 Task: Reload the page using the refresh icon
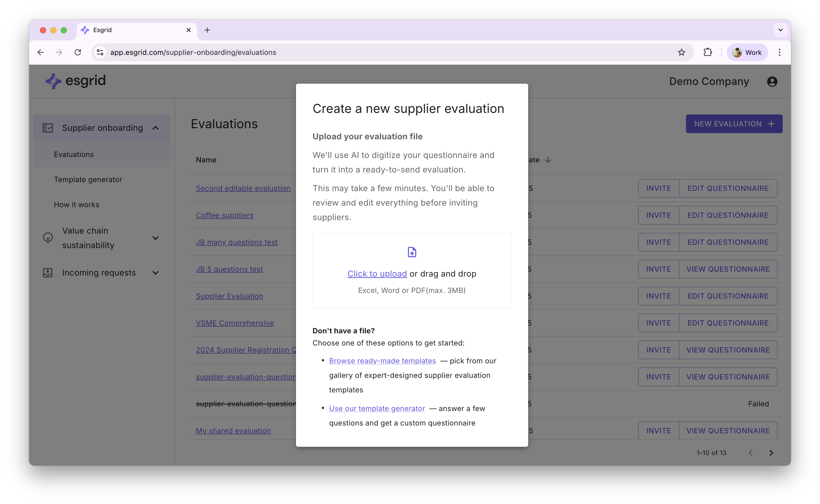point(78,52)
